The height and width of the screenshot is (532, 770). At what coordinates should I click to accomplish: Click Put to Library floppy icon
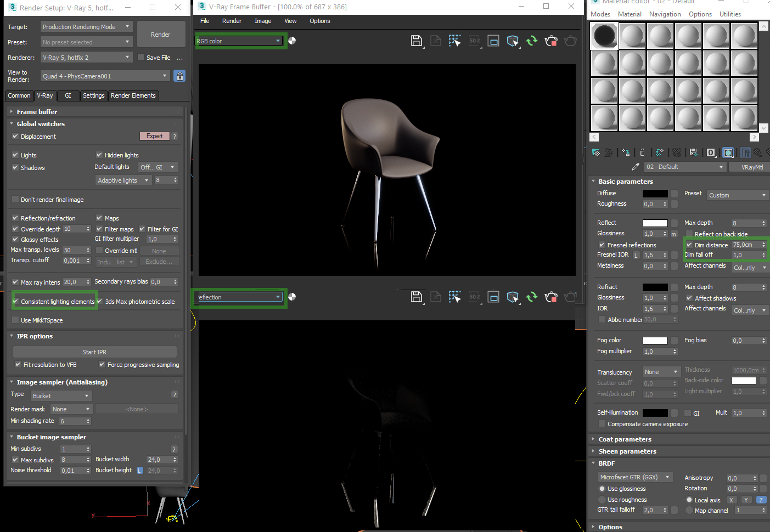(694, 152)
